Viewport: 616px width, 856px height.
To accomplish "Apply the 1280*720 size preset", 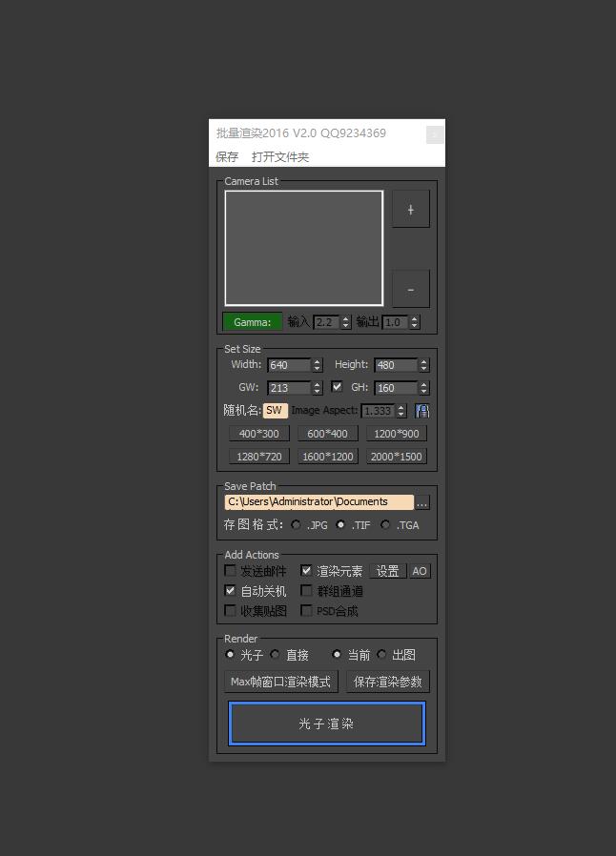I will (x=258, y=457).
